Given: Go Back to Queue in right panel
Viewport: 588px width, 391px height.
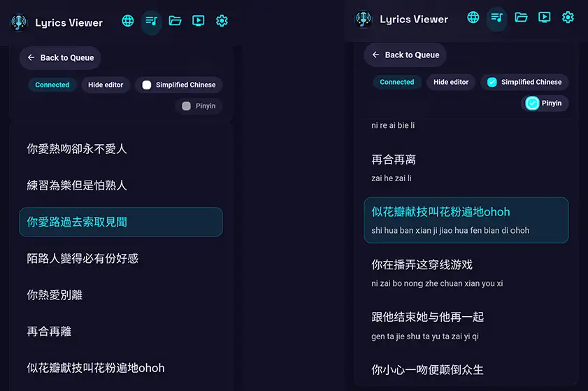Looking at the screenshot, I should coord(405,55).
